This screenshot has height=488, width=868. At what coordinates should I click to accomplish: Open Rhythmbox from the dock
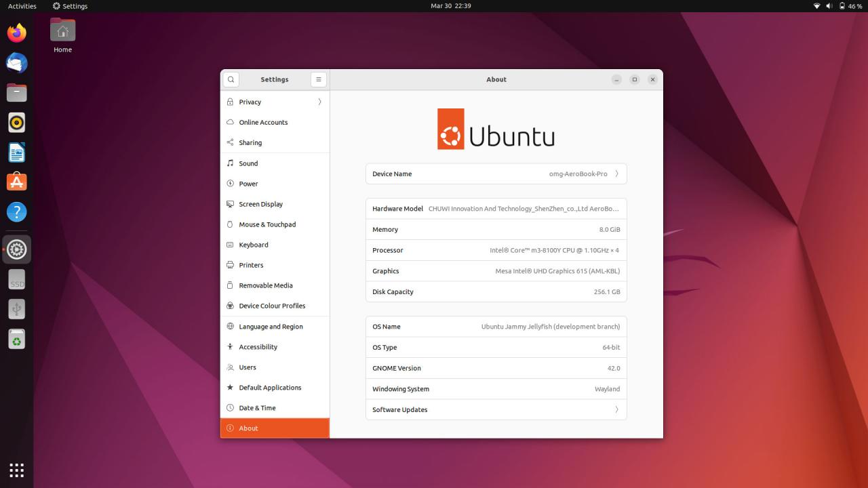tap(17, 123)
